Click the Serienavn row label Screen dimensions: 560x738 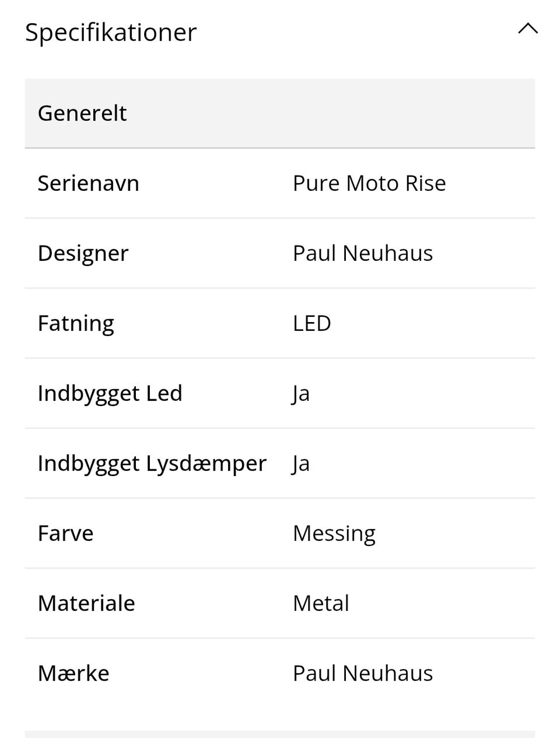click(x=88, y=183)
